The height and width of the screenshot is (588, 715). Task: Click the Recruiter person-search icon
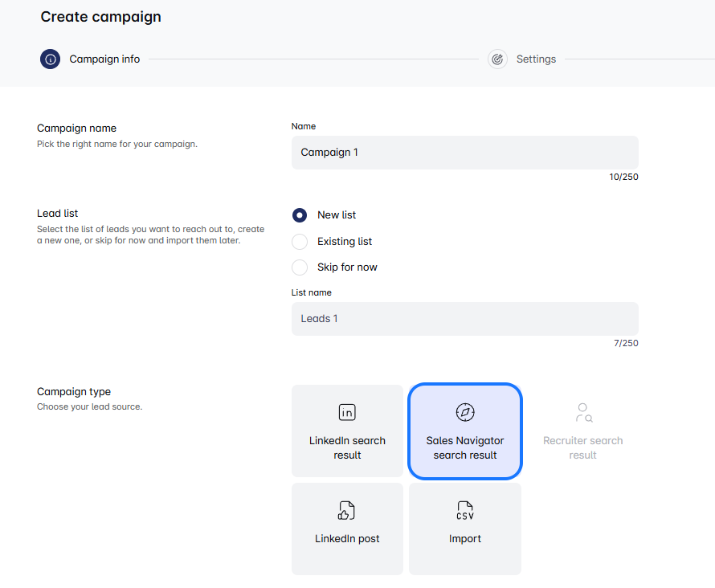(x=583, y=413)
